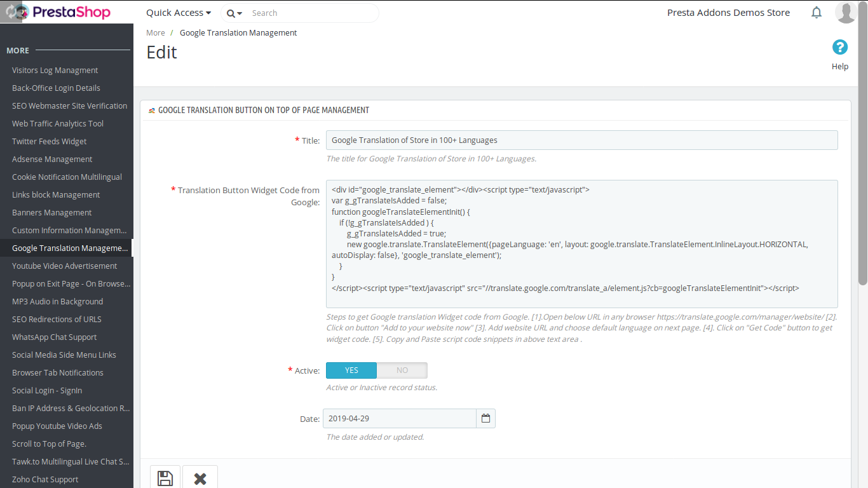Set Active toggle to NO
Image resolution: width=868 pixels, height=488 pixels.
click(402, 370)
